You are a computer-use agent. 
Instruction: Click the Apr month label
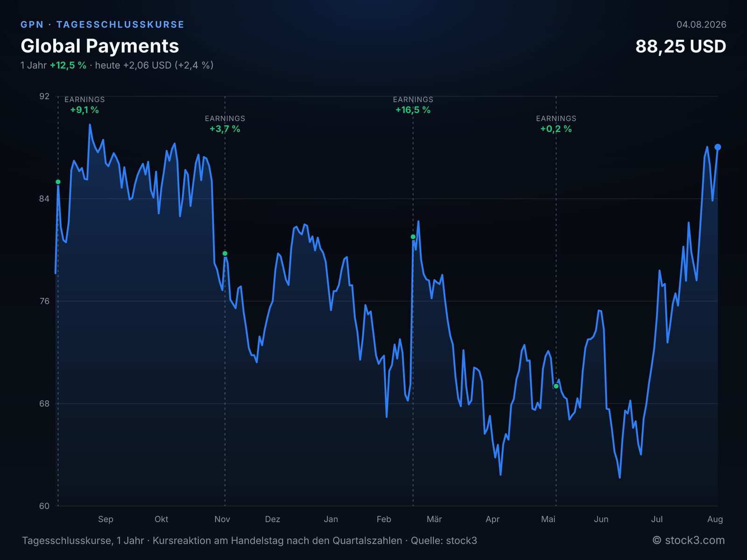493,519
